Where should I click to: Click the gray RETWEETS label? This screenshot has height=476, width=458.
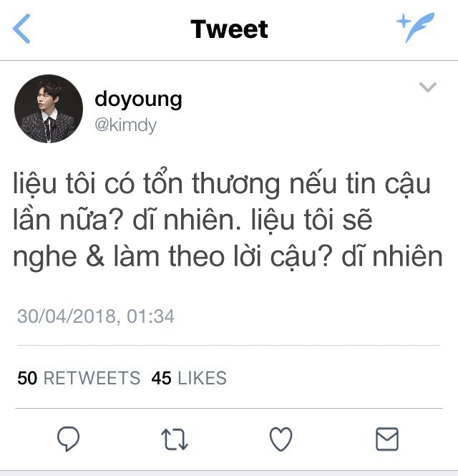(x=92, y=378)
